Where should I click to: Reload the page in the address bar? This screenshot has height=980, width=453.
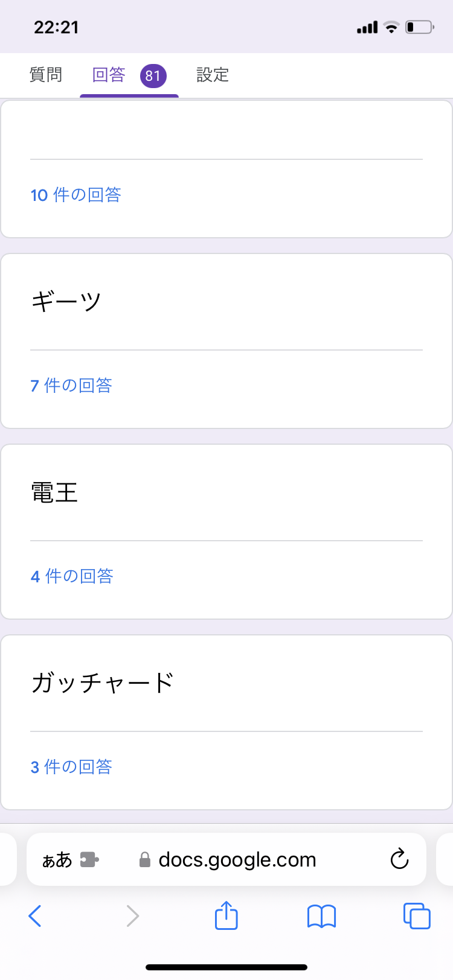[x=399, y=859]
